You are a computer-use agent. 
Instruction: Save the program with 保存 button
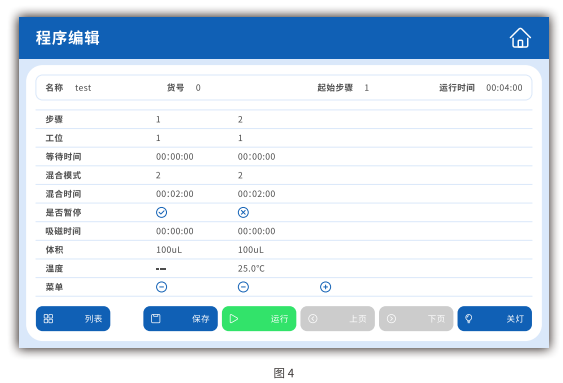[180, 318]
